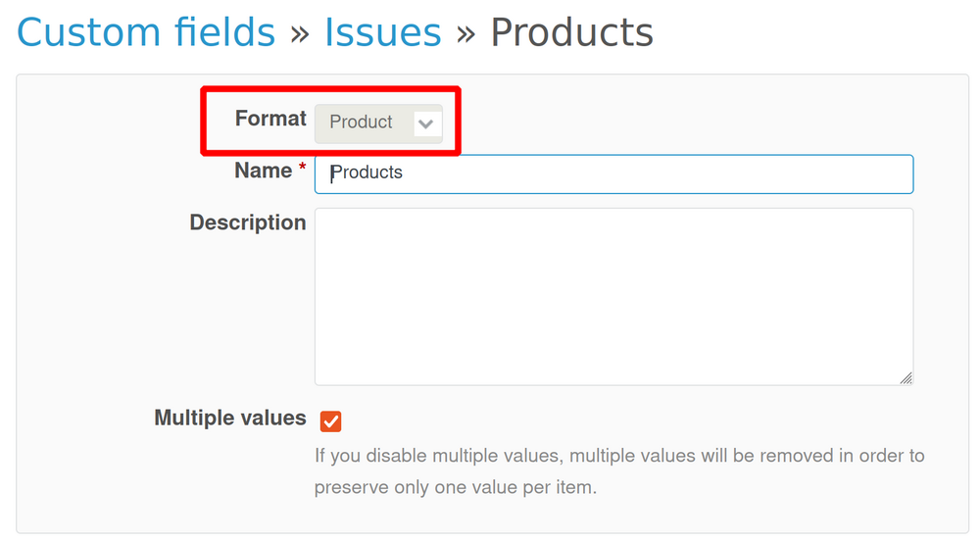
Task: Navigate to the Issues breadcrumb link
Action: pyautogui.click(x=383, y=33)
